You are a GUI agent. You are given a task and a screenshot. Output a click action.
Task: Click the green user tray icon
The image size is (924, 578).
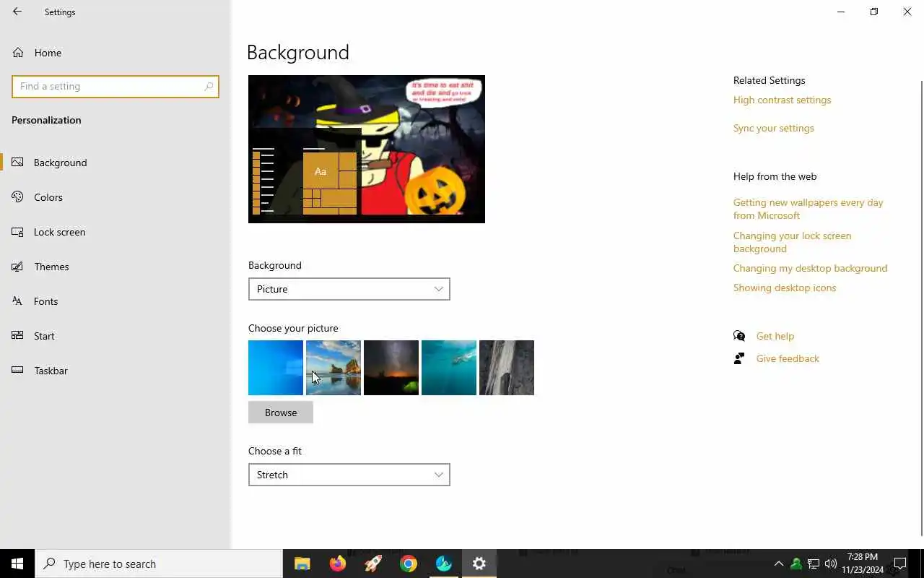(796, 564)
